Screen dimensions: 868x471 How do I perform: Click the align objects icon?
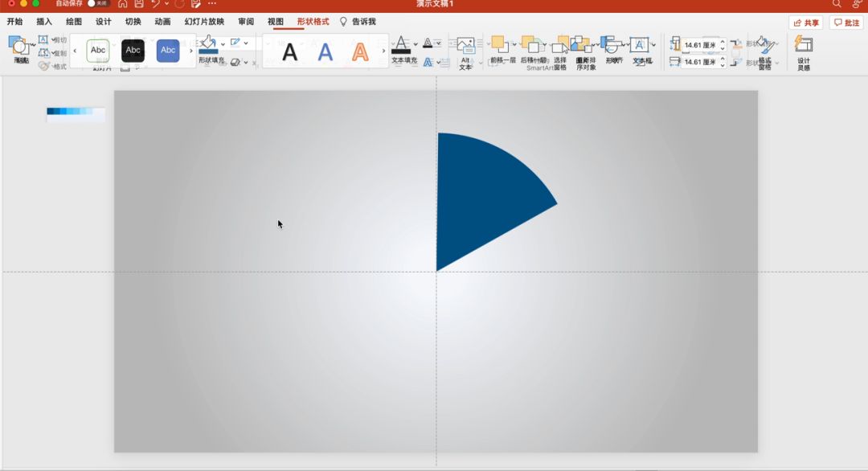(x=612, y=45)
